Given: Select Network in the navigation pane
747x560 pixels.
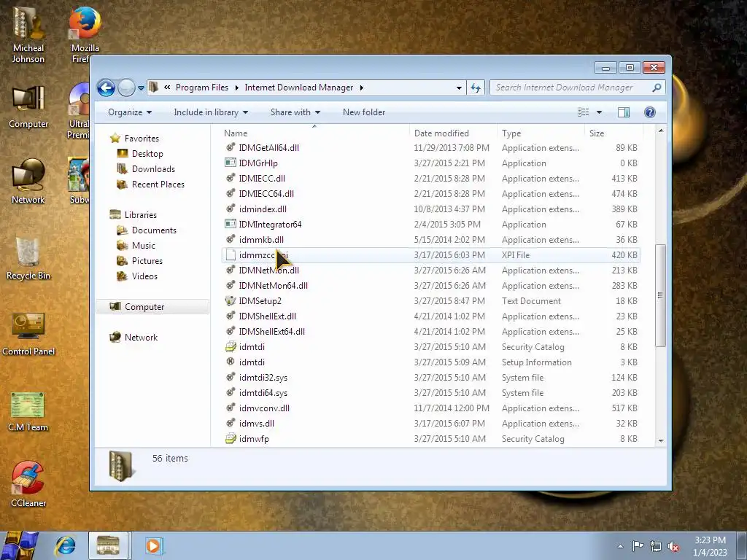Looking at the screenshot, I should tap(141, 338).
